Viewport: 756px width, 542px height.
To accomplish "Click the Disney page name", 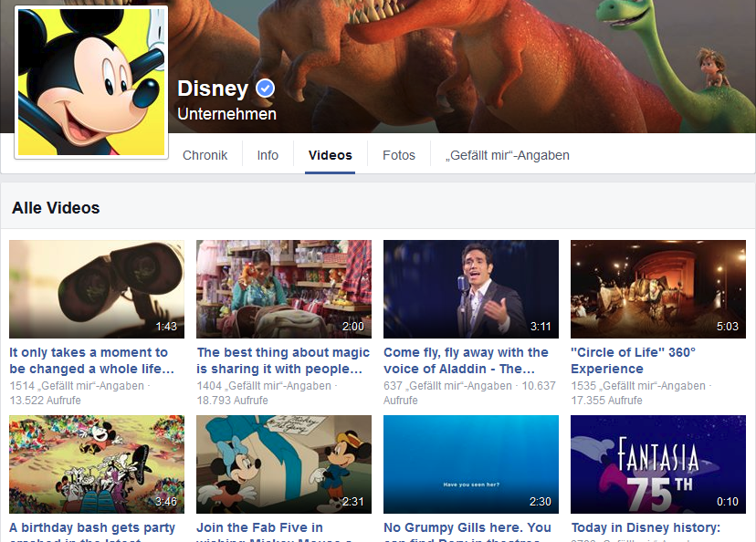I will [x=213, y=89].
